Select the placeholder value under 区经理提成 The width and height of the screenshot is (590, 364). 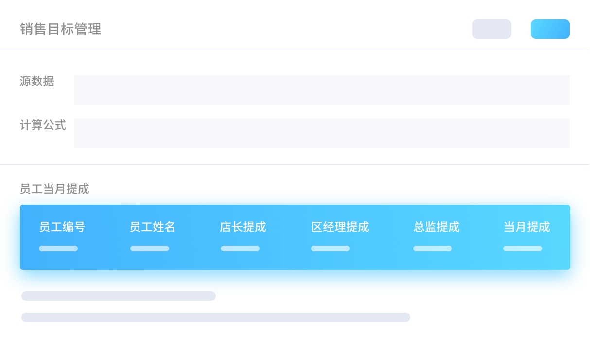click(330, 248)
